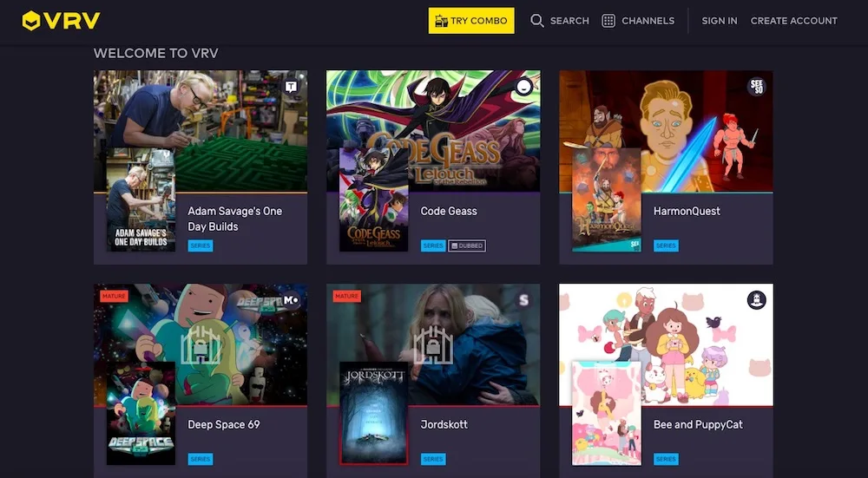This screenshot has width=868, height=478.
Task: Click the premium lock icon on Jordskott banner
Action: coord(433,344)
